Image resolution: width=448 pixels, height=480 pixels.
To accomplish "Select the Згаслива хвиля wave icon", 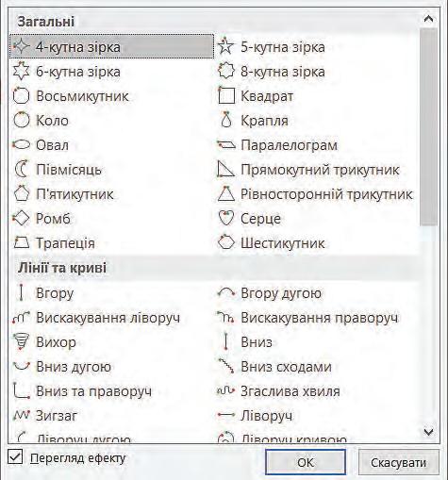I will point(225,390).
